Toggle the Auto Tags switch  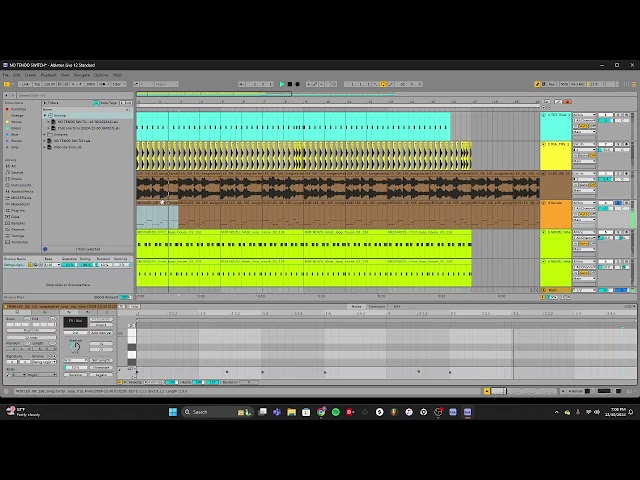[96, 103]
